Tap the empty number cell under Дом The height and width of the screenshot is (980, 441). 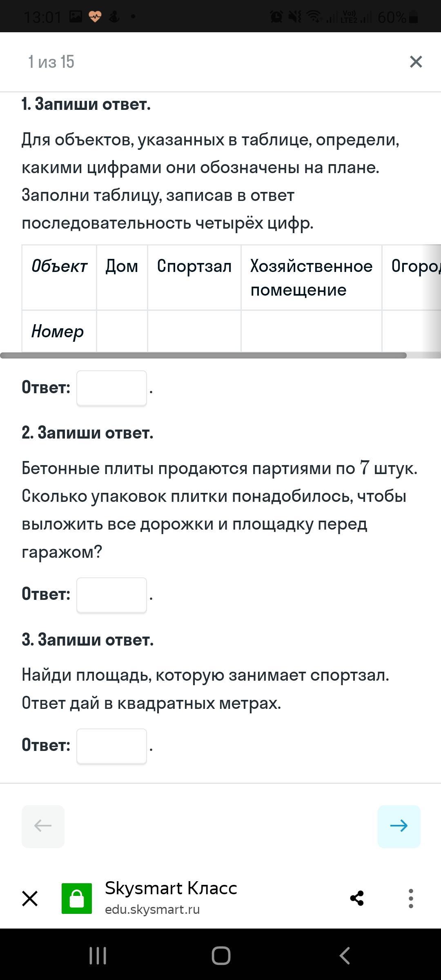pyautogui.click(x=122, y=331)
